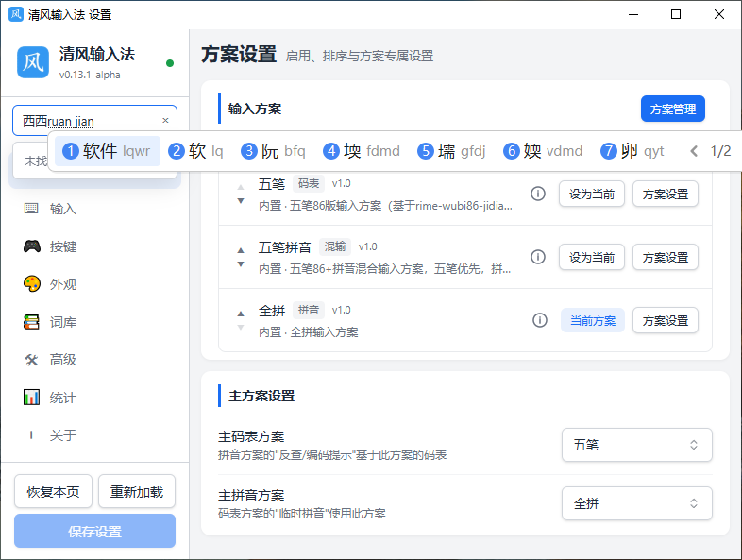This screenshot has width=742, height=560.
Task: Click the 混输 tag on 五笔拼音 row
Action: (x=334, y=246)
